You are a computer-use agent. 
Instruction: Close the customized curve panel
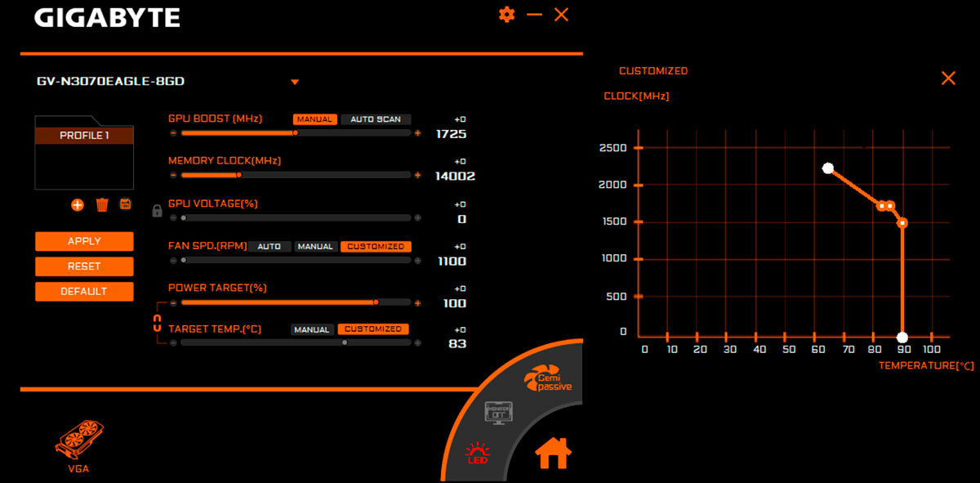pyautogui.click(x=948, y=78)
